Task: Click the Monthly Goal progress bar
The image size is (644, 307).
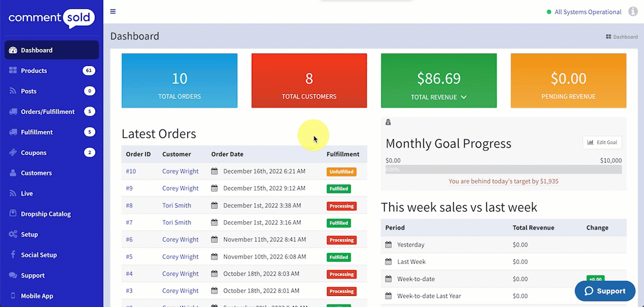Action: point(503,170)
